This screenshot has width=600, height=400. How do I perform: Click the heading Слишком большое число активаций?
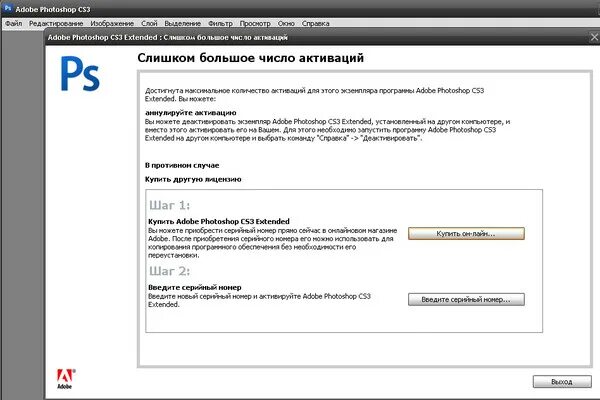pyautogui.click(x=251, y=58)
